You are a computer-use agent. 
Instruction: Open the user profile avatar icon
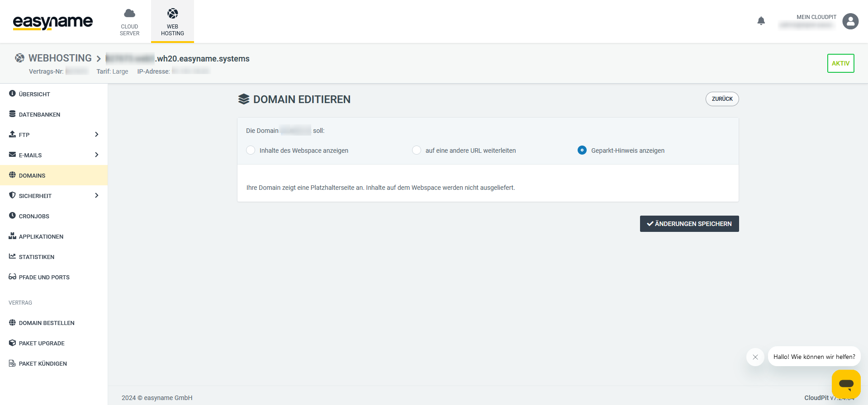(850, 21)
